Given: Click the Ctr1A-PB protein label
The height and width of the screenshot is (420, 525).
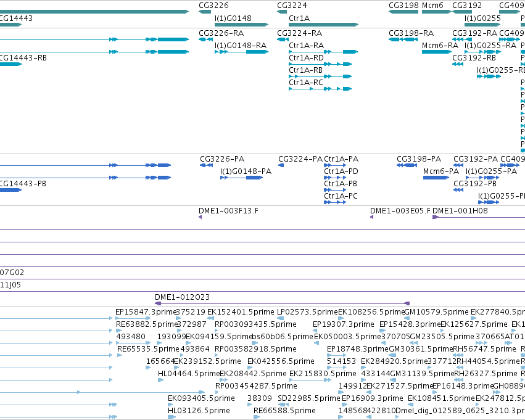Looking at the screenshot, I should pyautogui.click(x=341, y=183).
